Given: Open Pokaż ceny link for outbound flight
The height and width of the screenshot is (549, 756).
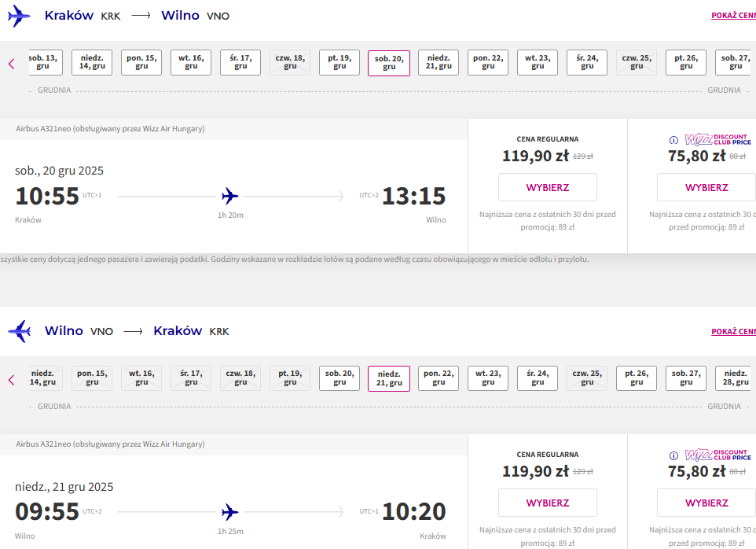Looking at the screenshot, I should pyautogui.click(x=734, y=16).
